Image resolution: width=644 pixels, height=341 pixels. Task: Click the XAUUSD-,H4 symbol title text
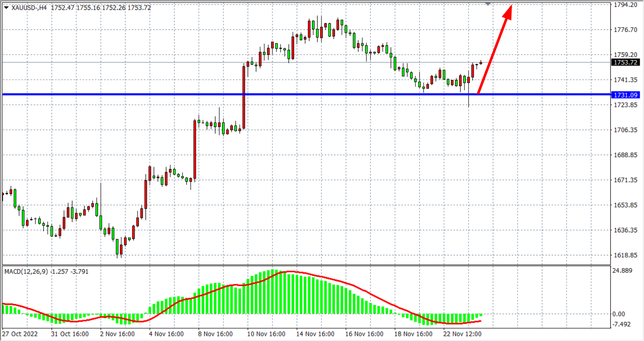[x=29, y=8]
